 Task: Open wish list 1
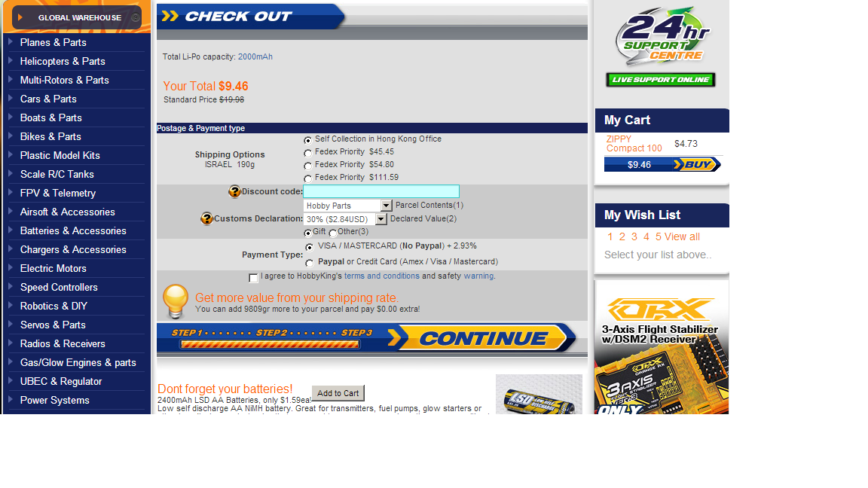(x=610, y=236)
